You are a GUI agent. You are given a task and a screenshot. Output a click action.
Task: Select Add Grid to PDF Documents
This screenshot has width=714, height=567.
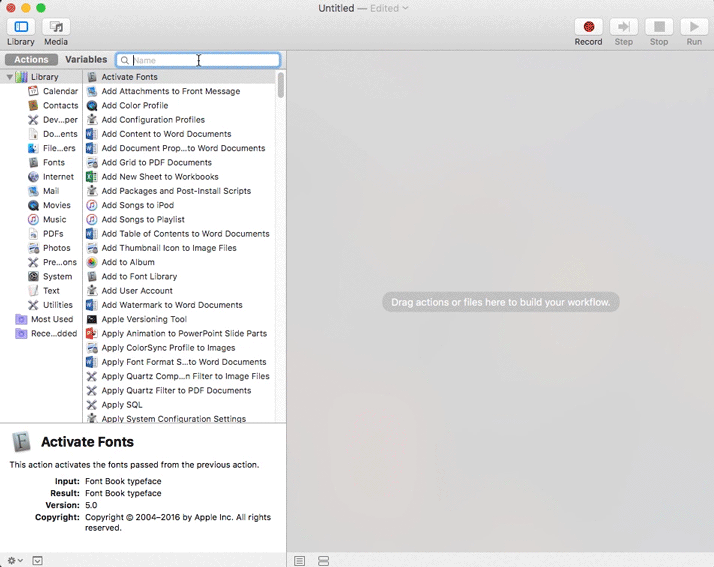click(x=180, y=163)
